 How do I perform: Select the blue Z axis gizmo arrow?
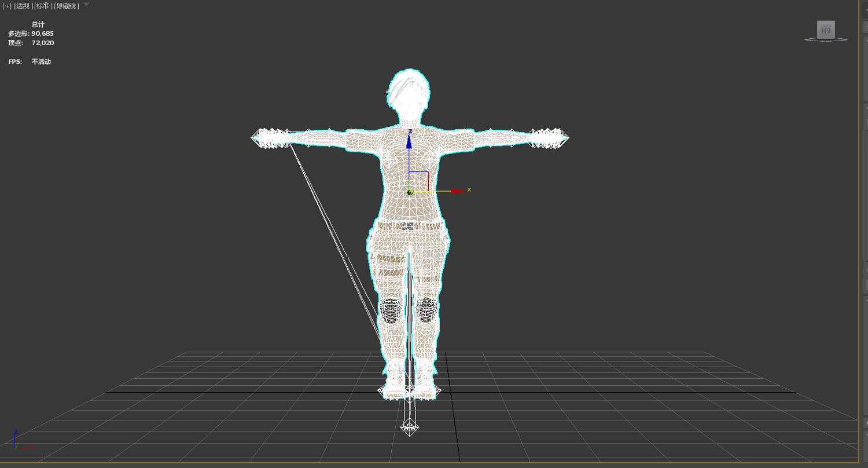point(409,140)
